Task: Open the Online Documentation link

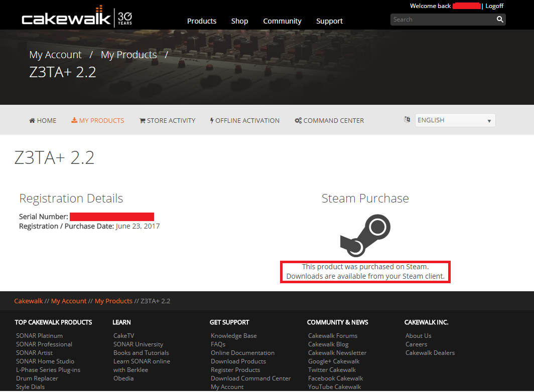Action: tap(242, 352)
